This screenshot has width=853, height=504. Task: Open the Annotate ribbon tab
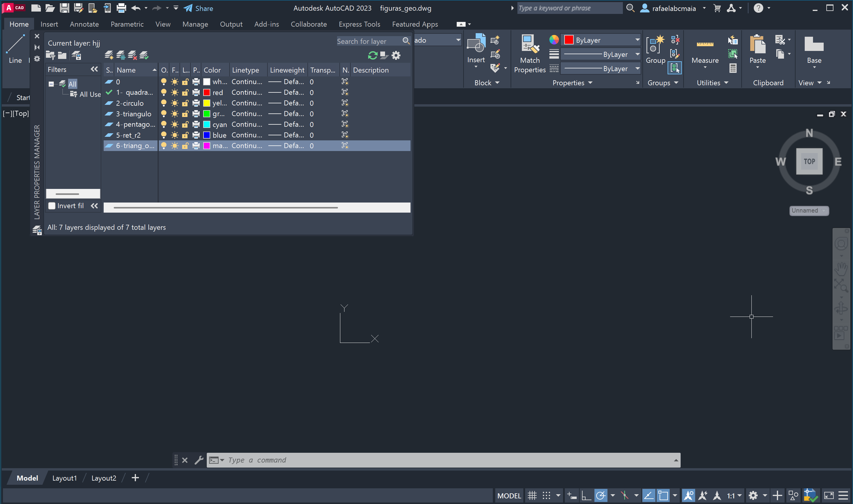click(x=84, y=24)
